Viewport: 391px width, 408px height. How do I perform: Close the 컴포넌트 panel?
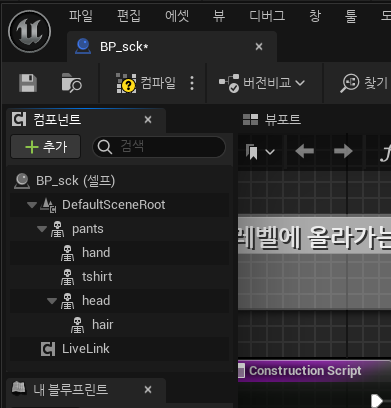148,120
